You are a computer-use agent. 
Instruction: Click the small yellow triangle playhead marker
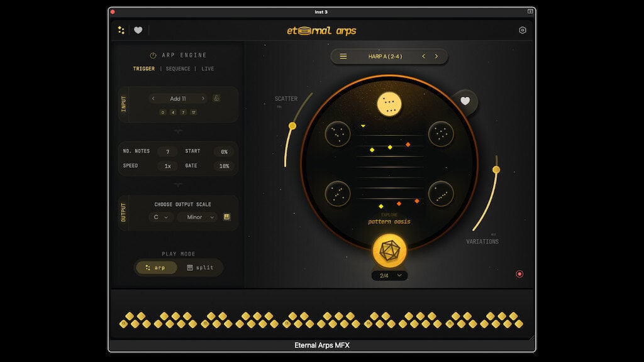coord(363,126)
